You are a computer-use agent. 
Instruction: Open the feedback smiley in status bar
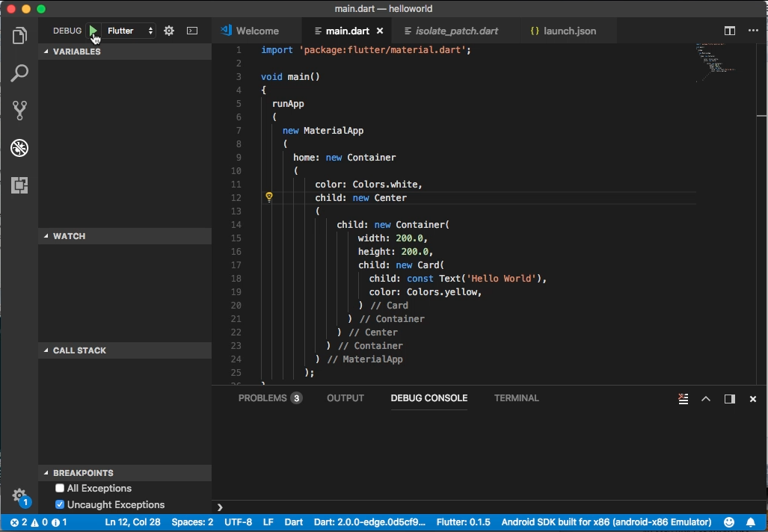[x=729, y=522]
